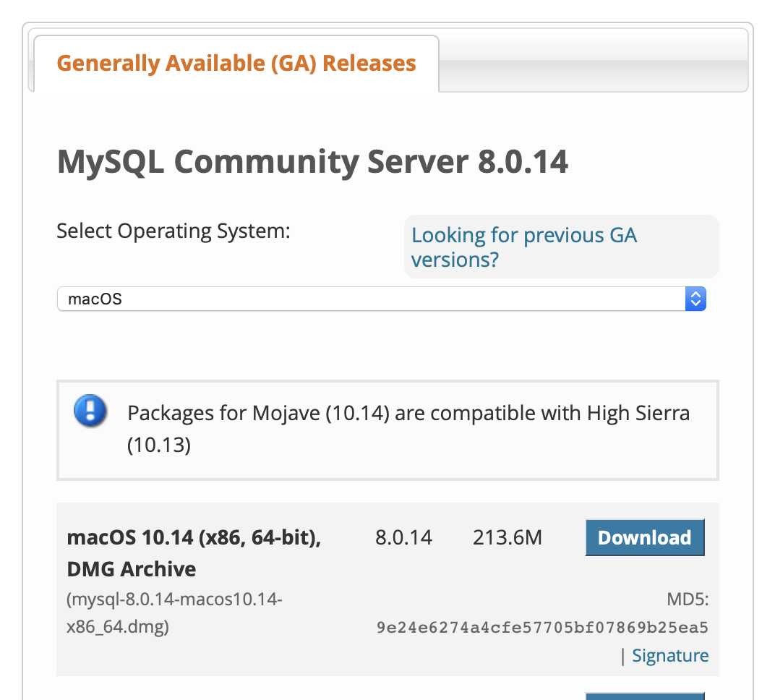775x700 pixels.
Task: Click the Mojave compatibility notice text
Action: tap(408, 429)
